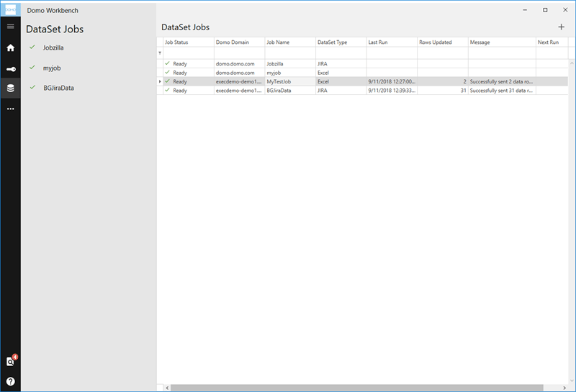Sort by Domo Domain column header

[x=239, y=42]
